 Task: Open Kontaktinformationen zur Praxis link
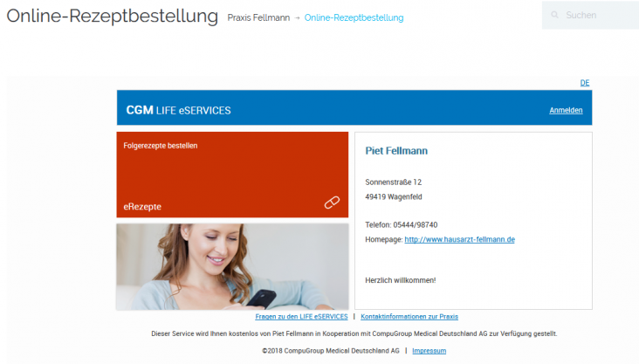point(409,316)
